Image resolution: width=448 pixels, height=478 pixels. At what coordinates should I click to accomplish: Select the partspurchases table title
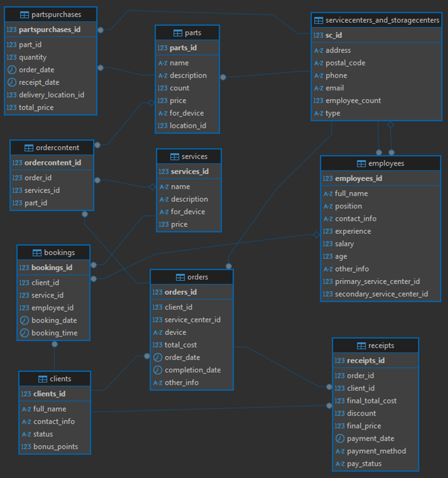point(57,15)
